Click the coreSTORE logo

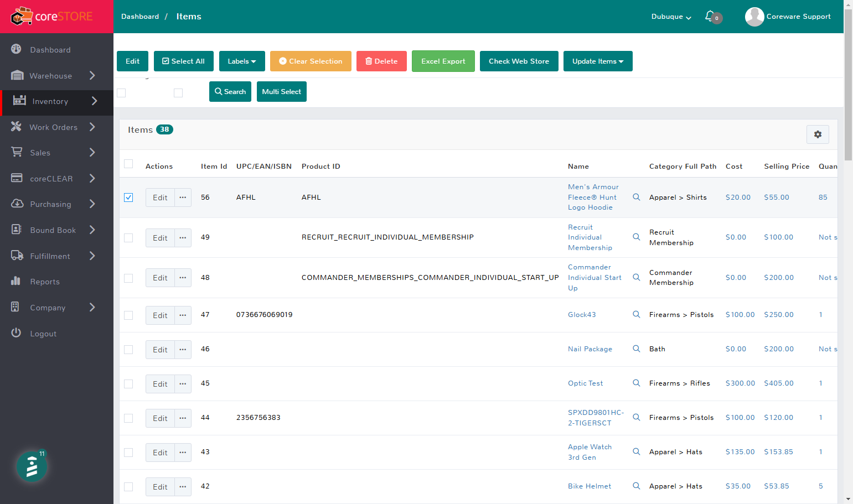click(51, 17)
